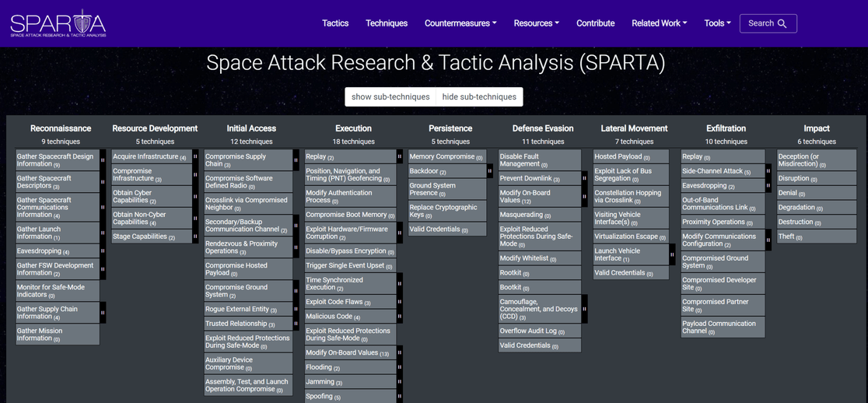Select Compromise Infrastructure technique
The height and width of the screenshot is (403, 868).
[152, 174]
